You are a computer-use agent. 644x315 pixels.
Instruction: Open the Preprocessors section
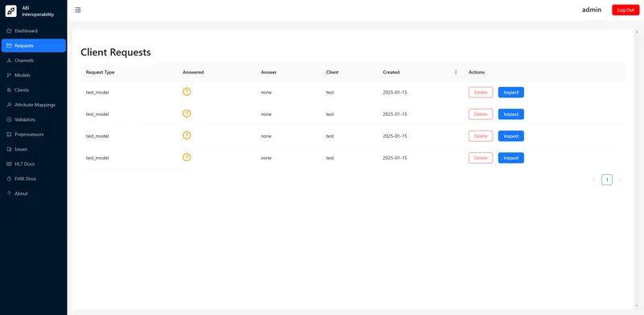point(33,135)
